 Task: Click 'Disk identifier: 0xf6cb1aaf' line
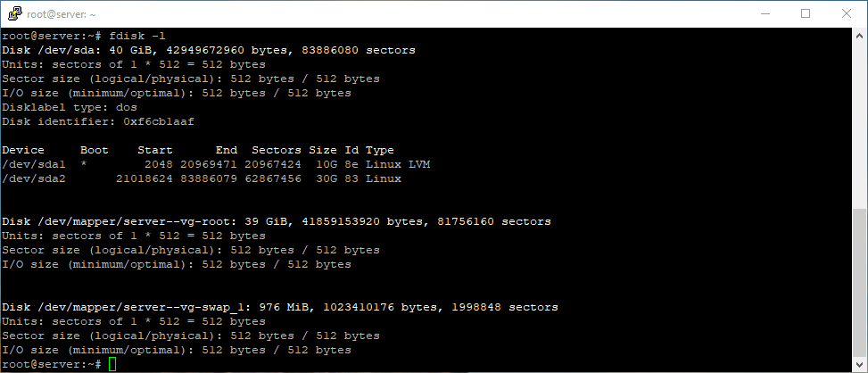coord(98,121)
